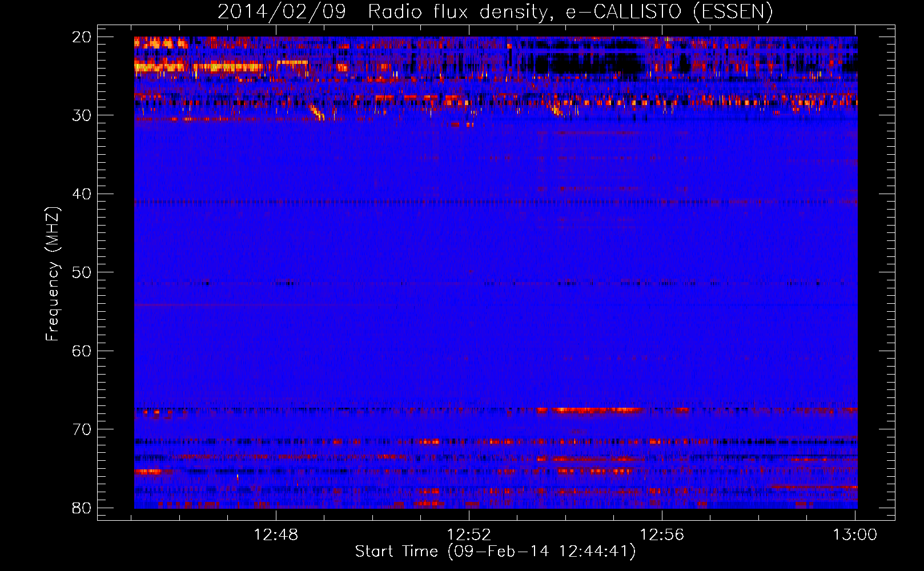The image size is (924, 571).
Task: Click the 'Start Time (09-Feb-14 12:44:41)' label
Action: [x=495, y=552]
